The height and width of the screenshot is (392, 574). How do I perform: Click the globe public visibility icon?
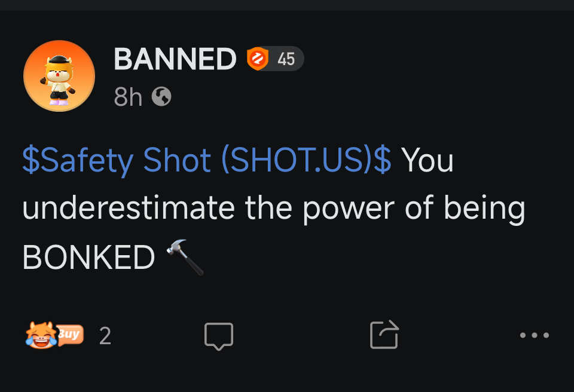coord(161,96)
